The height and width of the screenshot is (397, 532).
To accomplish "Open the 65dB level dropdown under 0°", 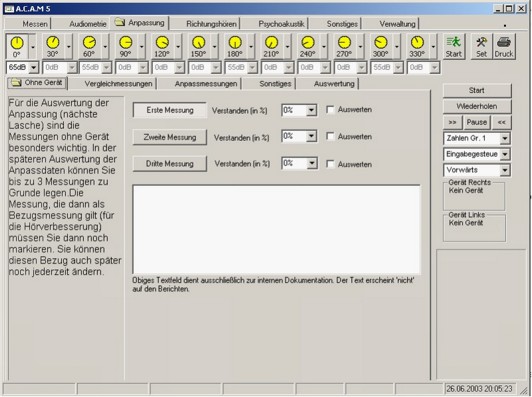I will point(33,68).
